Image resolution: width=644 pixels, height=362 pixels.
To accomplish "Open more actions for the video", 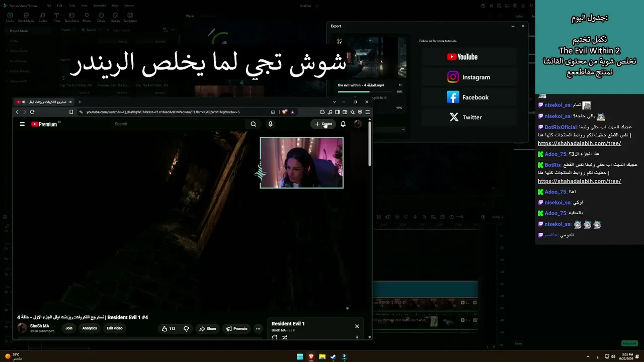I will pos(258,329).
